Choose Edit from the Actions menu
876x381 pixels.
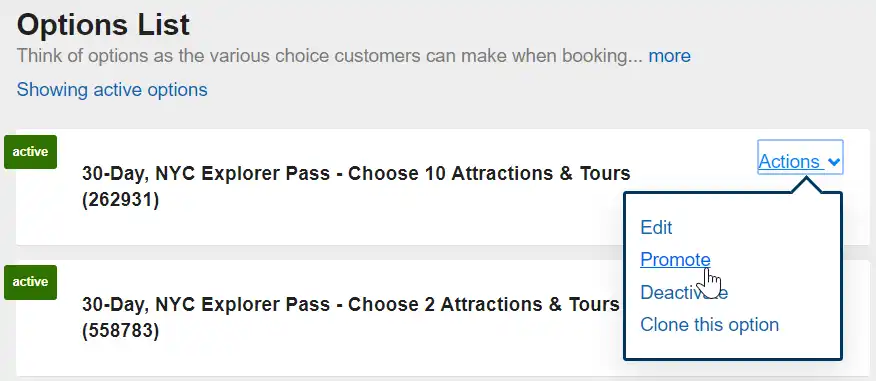(x=656, y=227)
